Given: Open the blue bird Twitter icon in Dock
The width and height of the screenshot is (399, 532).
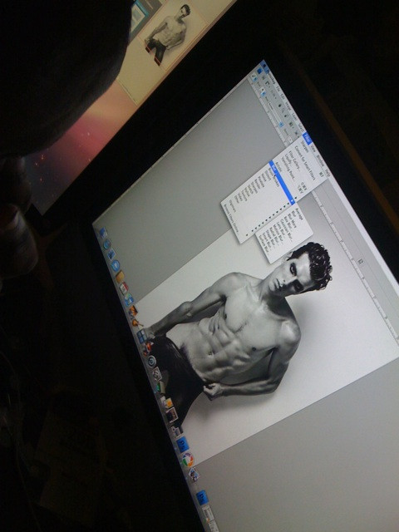Looking at the screenshot, I should (x=116, y=266).
